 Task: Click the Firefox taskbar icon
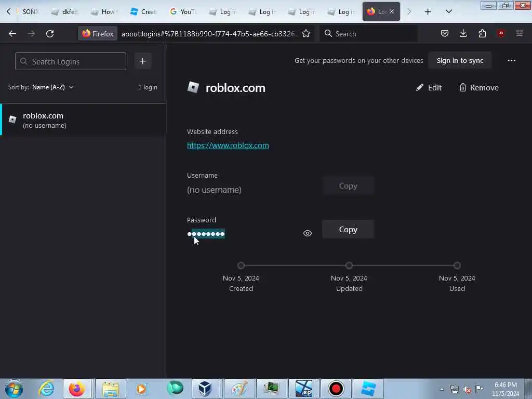point(77,389)
